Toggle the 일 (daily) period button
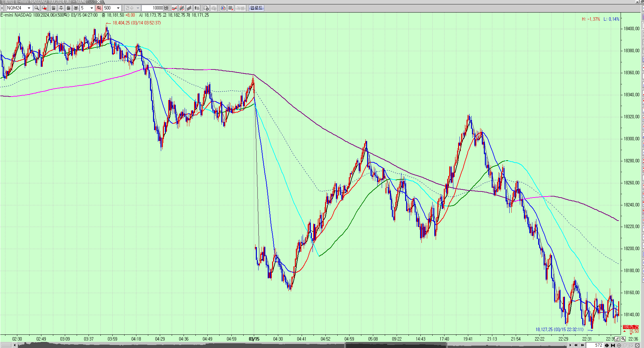The height and width of the screenshot is (348, 644). pos(53,8)
